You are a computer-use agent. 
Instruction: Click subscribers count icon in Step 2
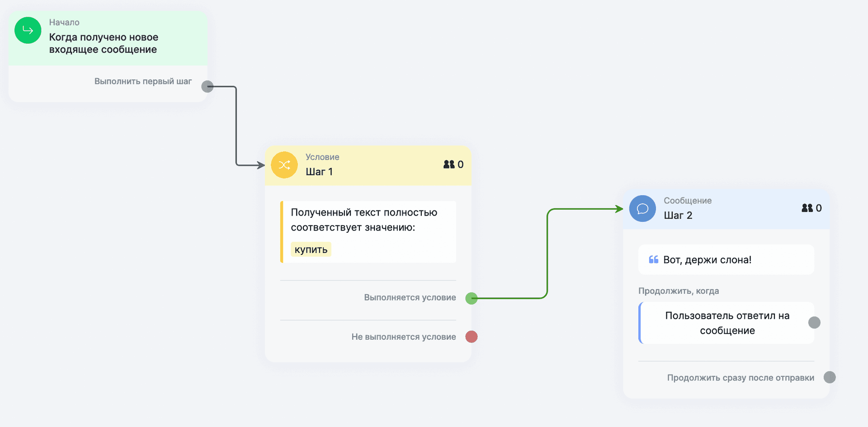[x=807, y=208]
